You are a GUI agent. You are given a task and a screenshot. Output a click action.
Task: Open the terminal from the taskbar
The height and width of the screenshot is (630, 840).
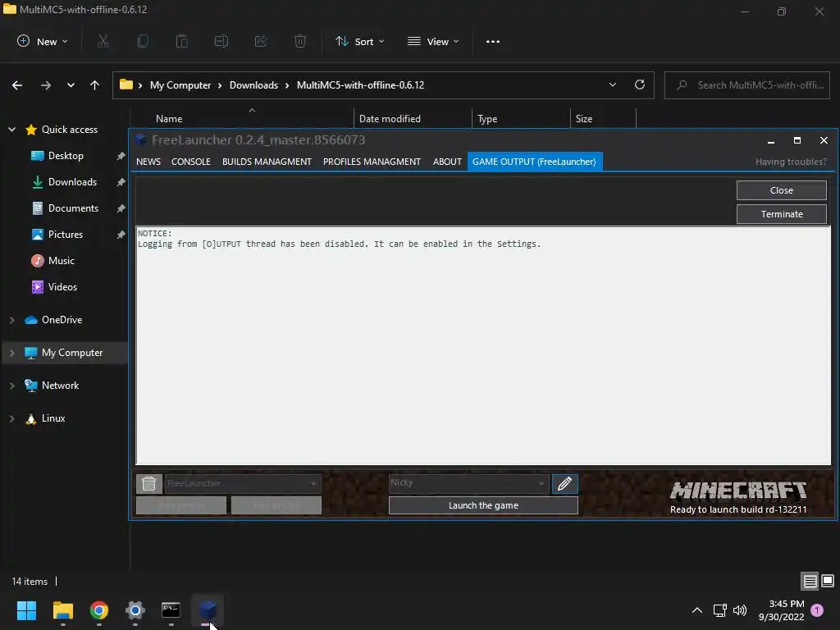(171, 610)
